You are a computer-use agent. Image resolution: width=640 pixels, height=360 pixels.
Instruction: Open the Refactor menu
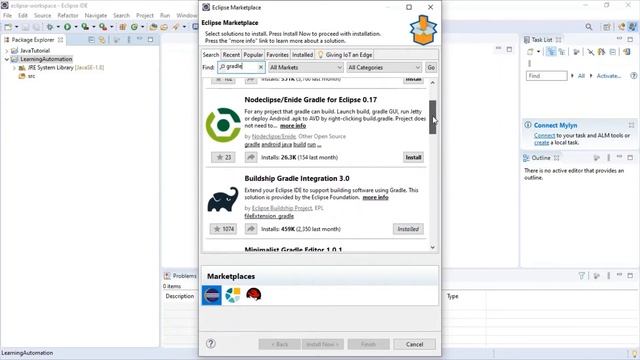[x=67, y=15]
